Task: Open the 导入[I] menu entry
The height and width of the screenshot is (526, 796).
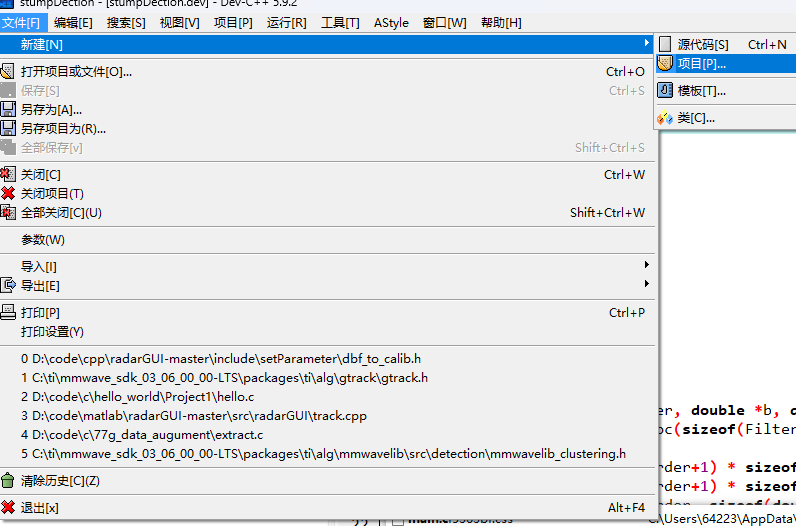Action: (327, 266)
